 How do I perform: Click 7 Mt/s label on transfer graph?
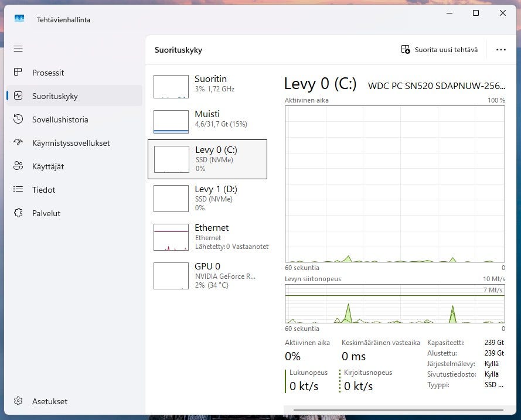[x=493, y=290]
